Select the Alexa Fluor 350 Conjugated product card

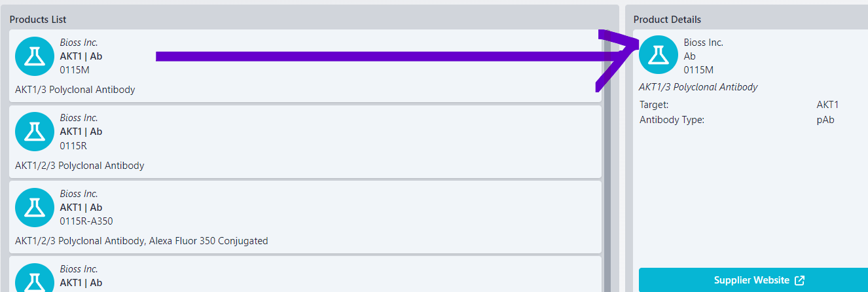coord(305,217)
